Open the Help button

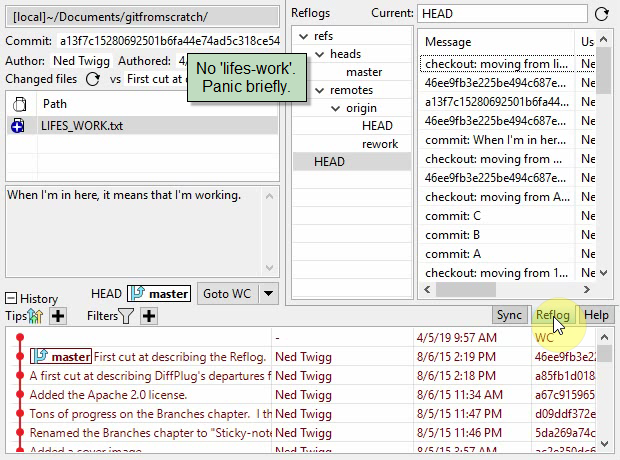pos(596,315)
